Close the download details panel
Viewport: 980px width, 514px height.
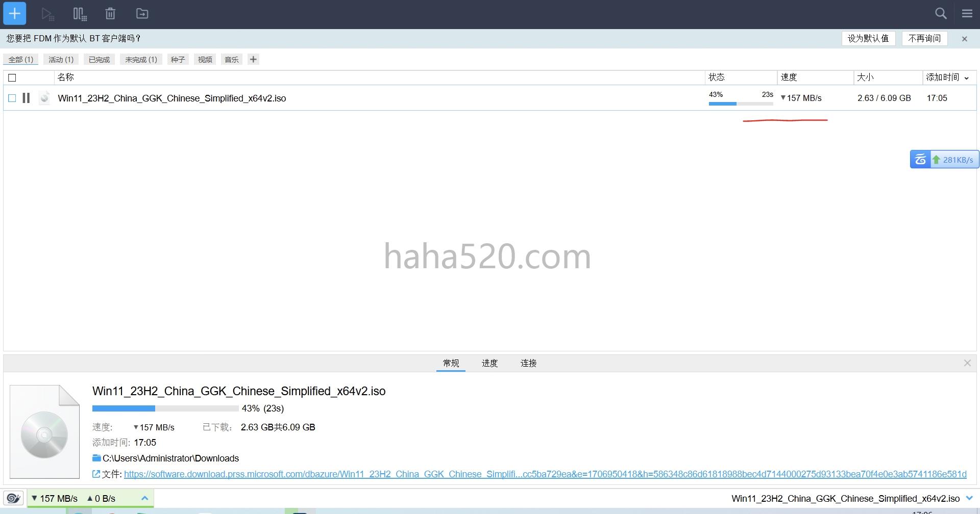click(967, 363)
